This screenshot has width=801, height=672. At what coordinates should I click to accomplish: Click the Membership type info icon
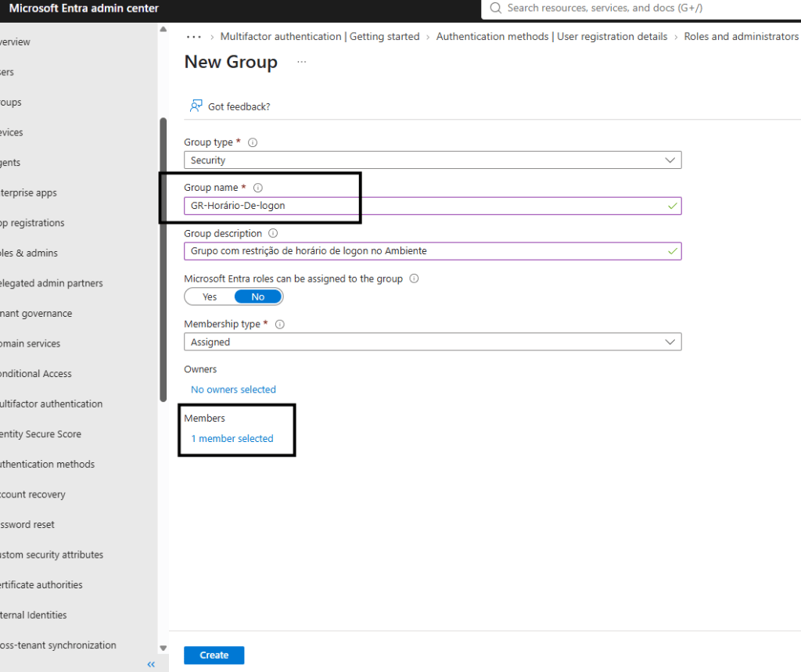tap(280, 324)
